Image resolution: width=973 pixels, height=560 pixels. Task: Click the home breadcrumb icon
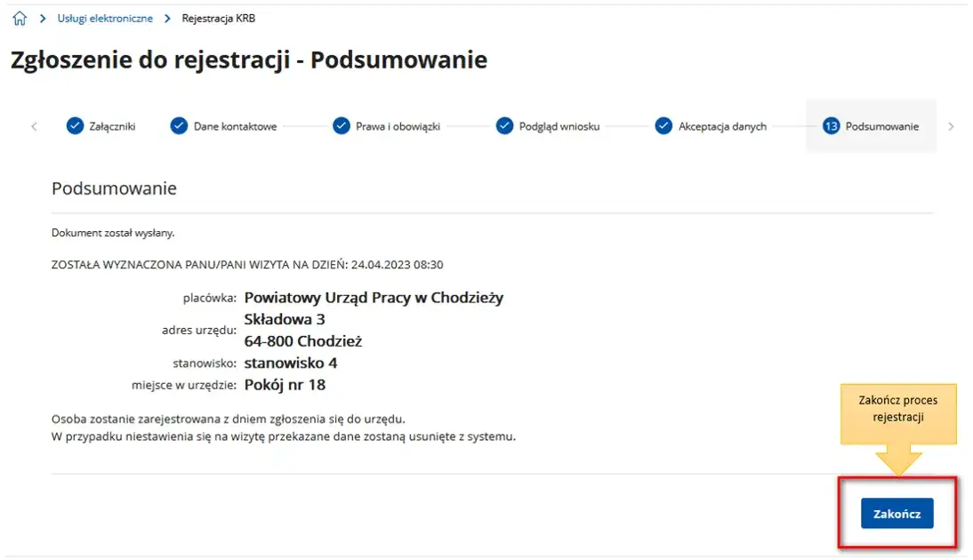[x=19, y=17]
